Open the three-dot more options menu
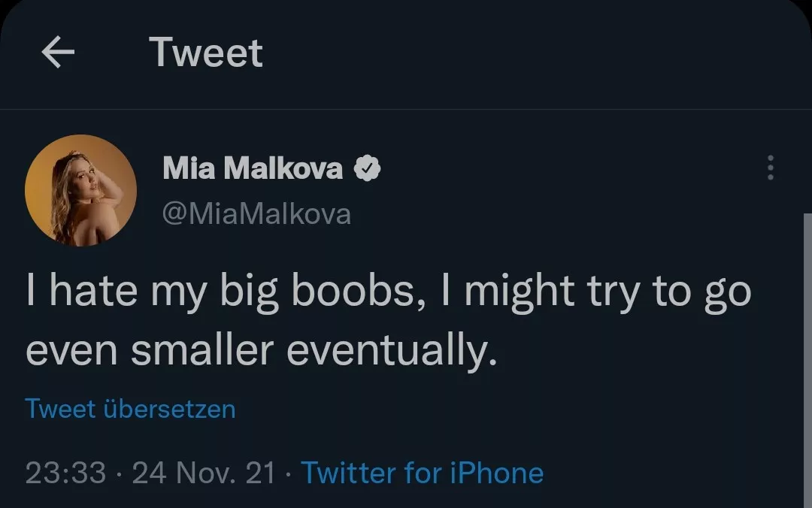Screen dimensions: 812x508 point(770,168)
